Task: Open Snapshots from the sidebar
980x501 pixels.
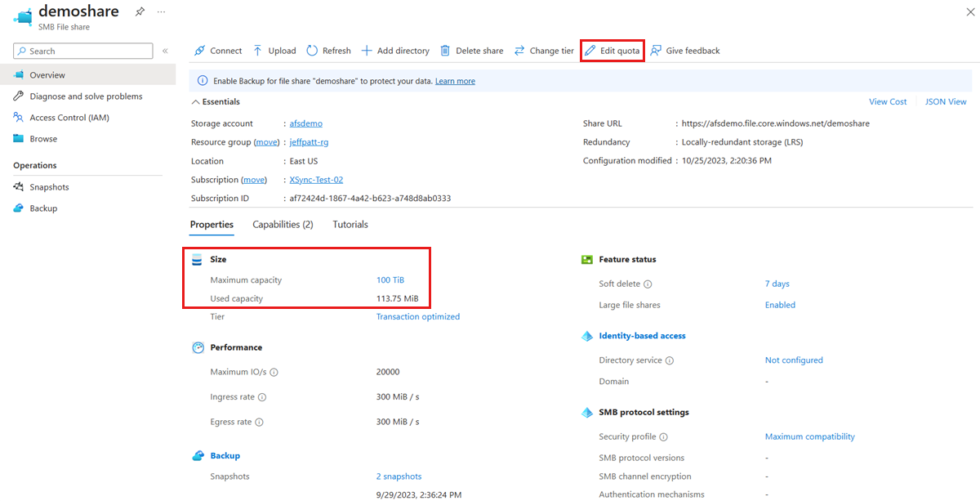Action: coord(47,186)
